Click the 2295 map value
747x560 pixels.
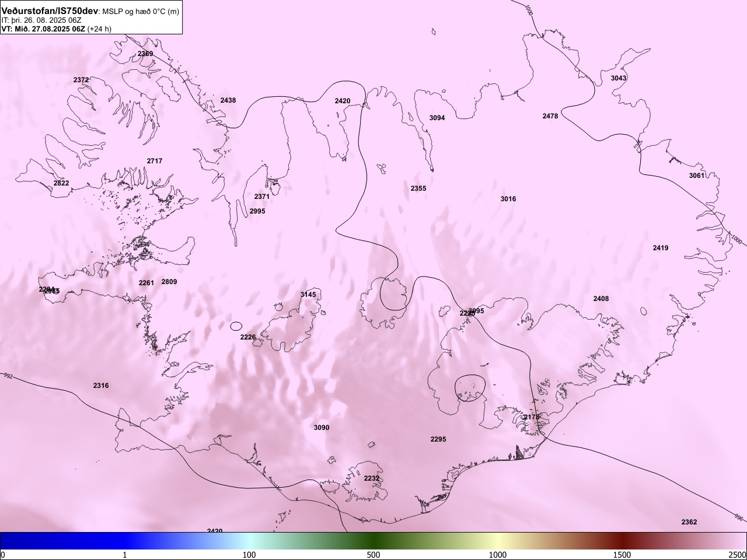tap(438, 439)
